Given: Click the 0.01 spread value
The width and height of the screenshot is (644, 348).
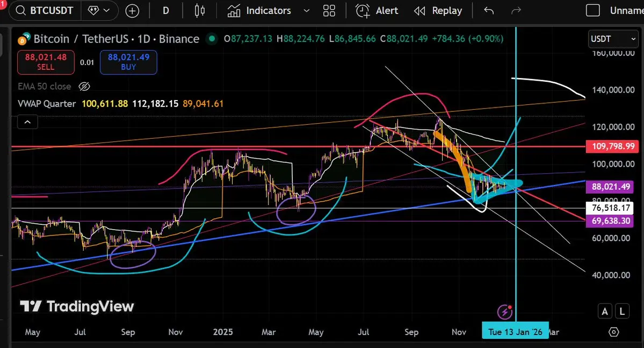Looking at the screenshot, I should point(87,62).
